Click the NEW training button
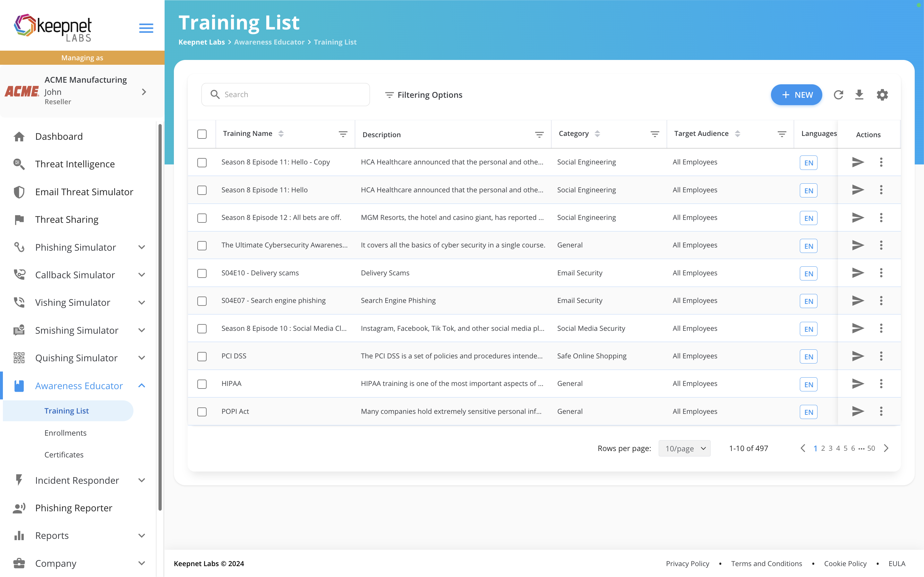 pyautogui.click(x=796, y=95)
